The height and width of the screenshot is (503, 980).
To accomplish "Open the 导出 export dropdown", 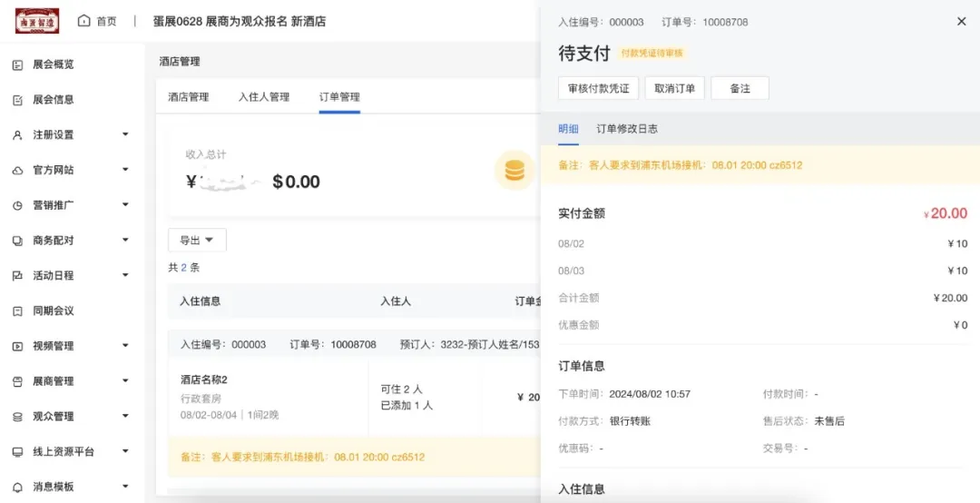I will pyautogui.click(x=197, y=241).
